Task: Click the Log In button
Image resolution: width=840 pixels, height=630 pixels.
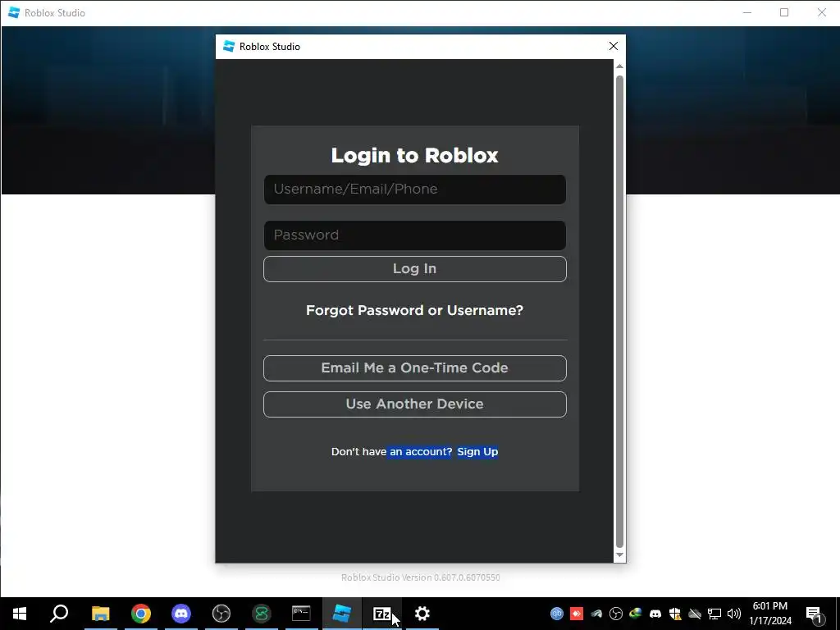Action: click(x=414, y=269)
